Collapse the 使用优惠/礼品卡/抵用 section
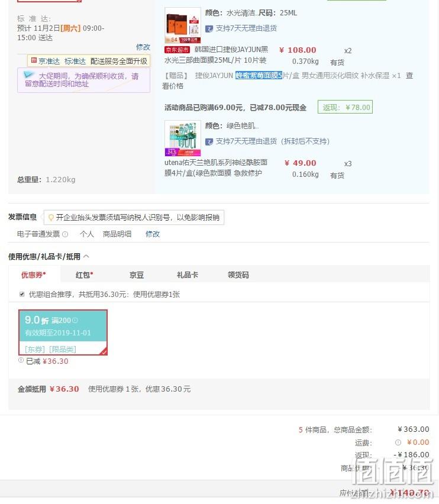The image size is (439, 504). coord(86,257)
